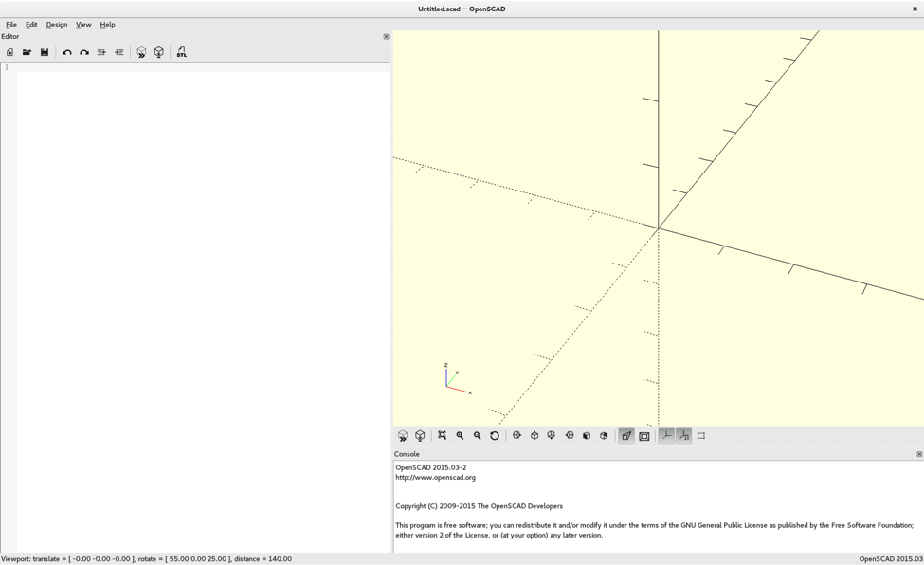Screen dimensions: 924x565
Task: Toggle the Orthogonal projection
Action: (644, 436)
